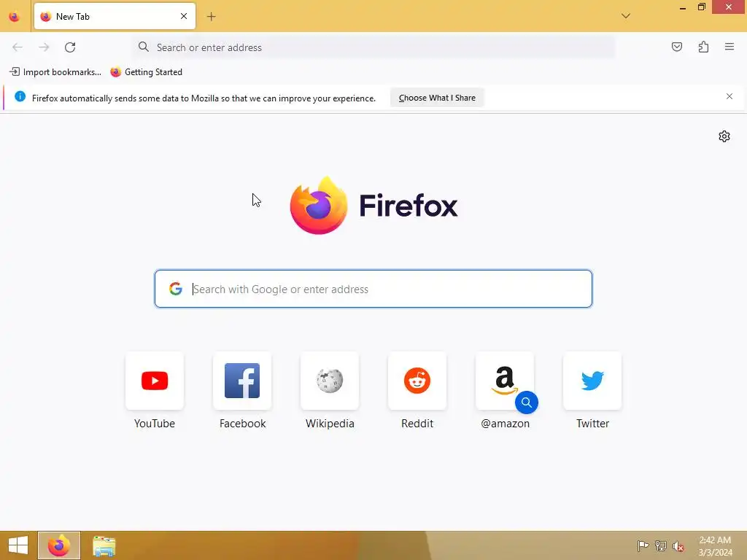This screenshot has width=747, height=560.
Task: Focus the top address bar
Action: coord(374,47)
